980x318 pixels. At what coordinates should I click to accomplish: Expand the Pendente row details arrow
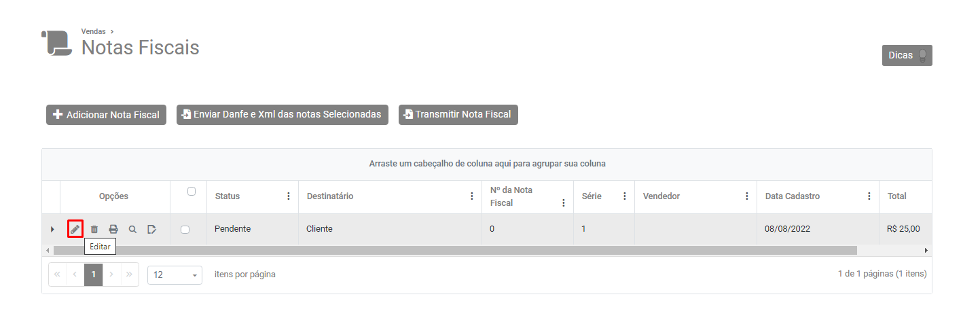[52, 230]
